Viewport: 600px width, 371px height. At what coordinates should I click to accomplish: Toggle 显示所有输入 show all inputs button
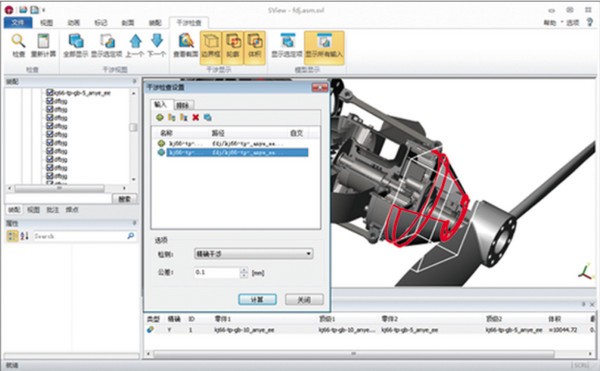click(x=324, y=47)
